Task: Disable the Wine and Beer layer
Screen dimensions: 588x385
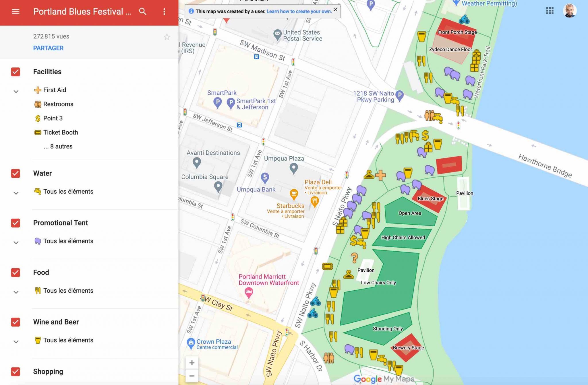Action: 16,322
